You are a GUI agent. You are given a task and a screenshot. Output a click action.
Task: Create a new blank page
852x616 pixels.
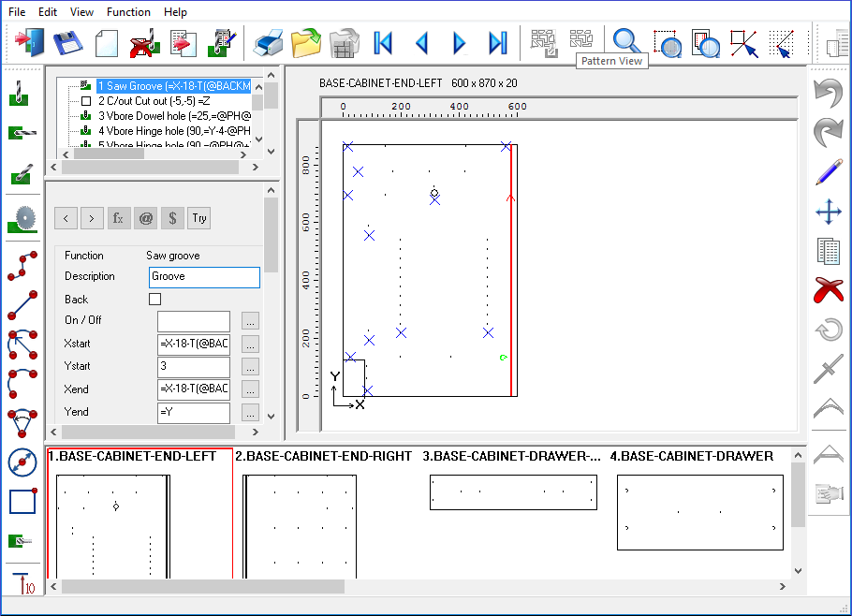click(107, 43)
